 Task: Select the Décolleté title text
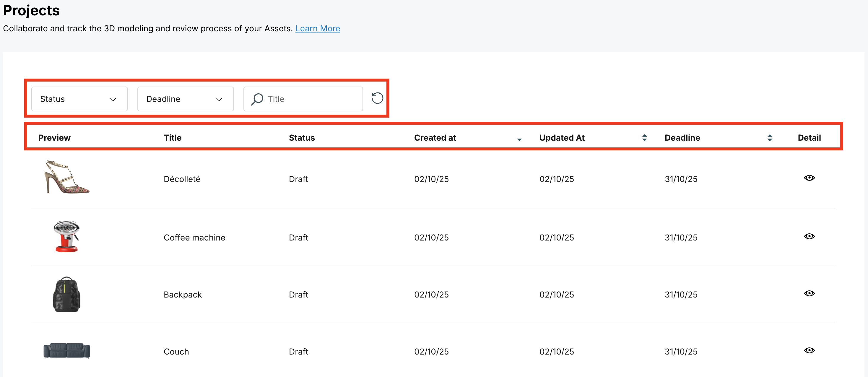click(182, 179)
